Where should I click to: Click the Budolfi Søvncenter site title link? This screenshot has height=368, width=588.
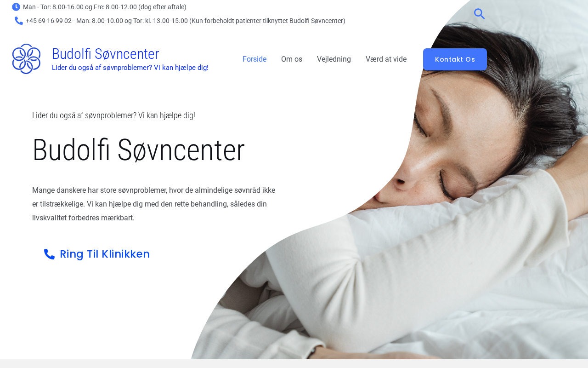105,54
